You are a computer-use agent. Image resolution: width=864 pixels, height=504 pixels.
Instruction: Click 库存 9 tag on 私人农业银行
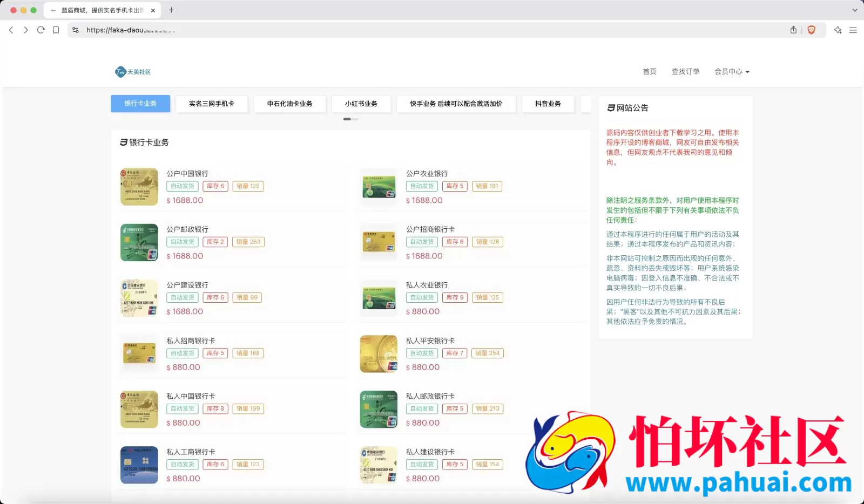455,297
